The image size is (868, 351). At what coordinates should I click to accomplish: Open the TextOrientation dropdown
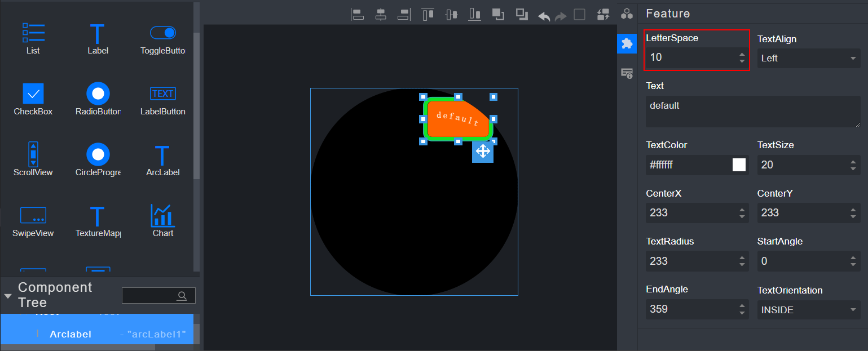[808, 310]
